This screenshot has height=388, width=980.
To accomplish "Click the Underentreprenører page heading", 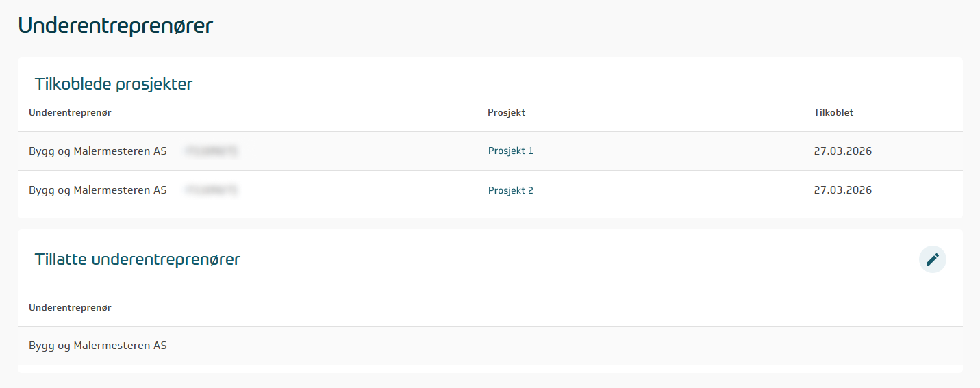I will (116, 25).
